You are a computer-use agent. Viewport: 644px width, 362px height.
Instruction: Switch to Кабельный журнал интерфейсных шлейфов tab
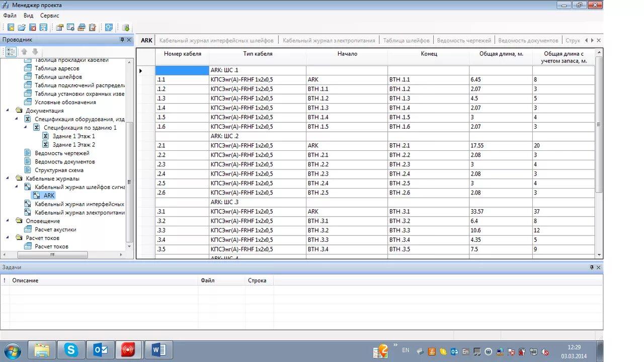point(216,40)
